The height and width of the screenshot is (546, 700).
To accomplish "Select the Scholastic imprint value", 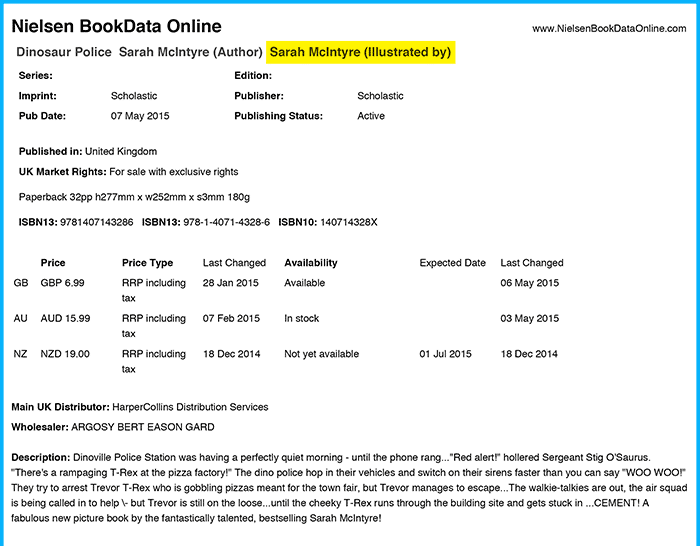I will (134, 96).
